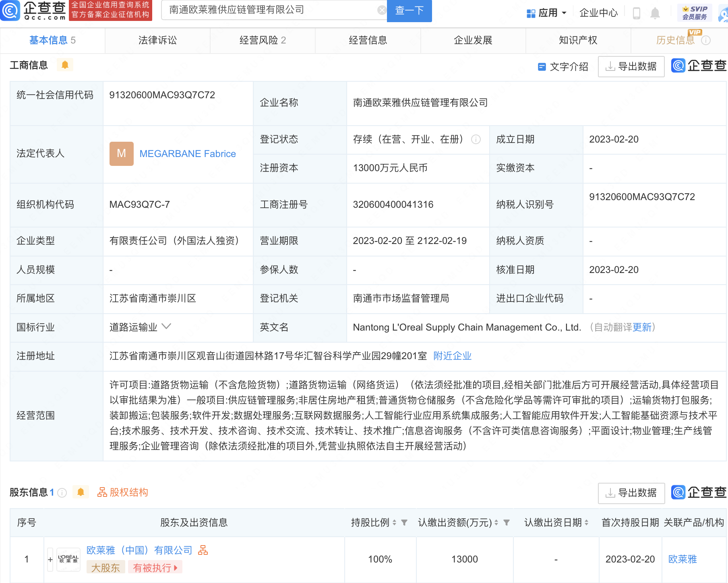
Task: Open the 应用 dropdown menu
Action: pyautogui.click(x=546, y=13)
